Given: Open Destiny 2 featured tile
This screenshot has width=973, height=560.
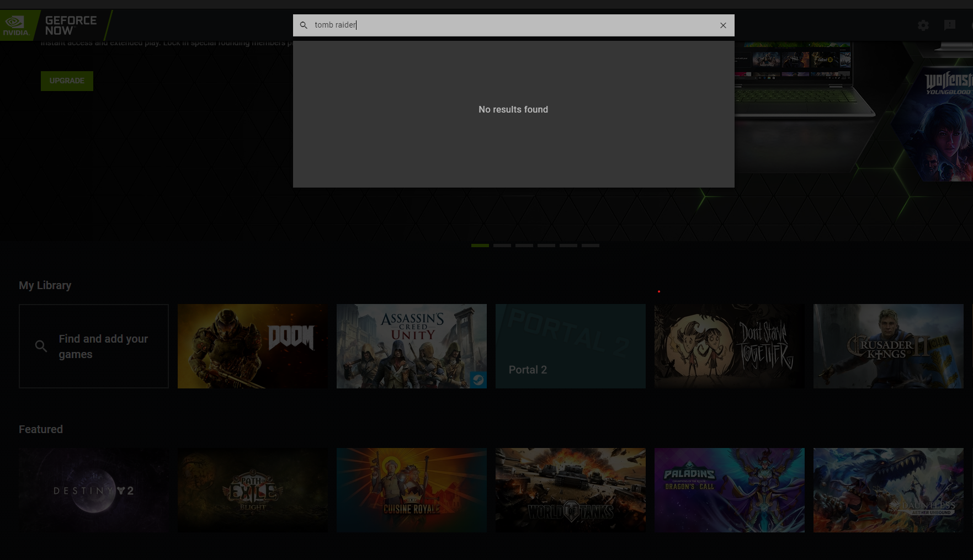Looking at the screenshot, I should pos(94,490).
